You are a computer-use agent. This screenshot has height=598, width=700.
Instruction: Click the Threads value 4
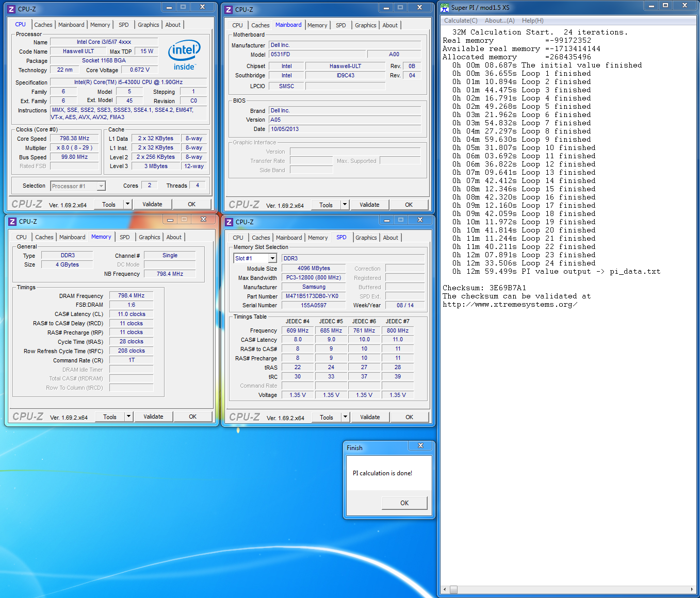click(x=197, y=185)
